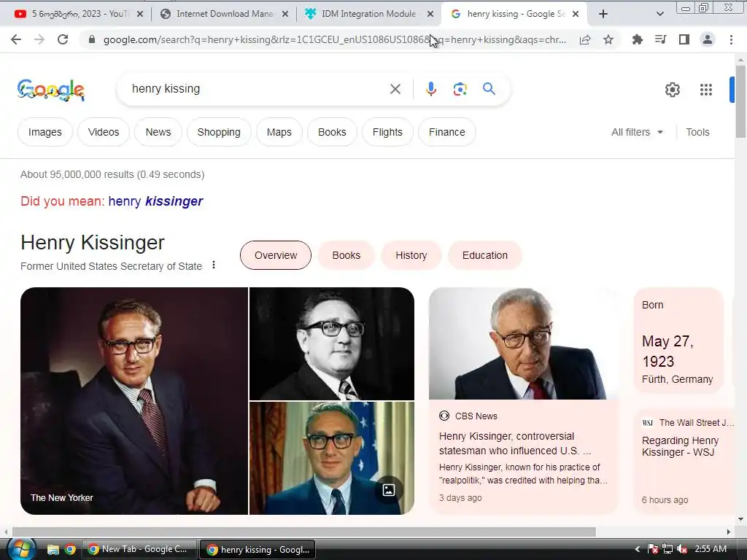Filter results by Maps

tap(279, 132)
